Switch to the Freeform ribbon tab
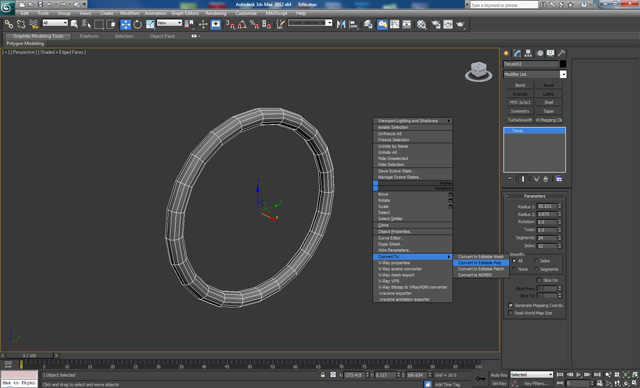 (x=89, y=36)
